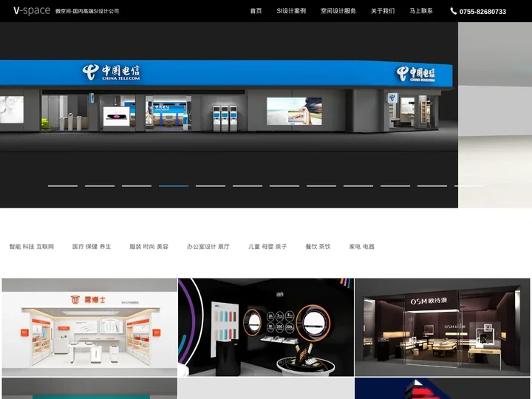The width and height of the screenshot is (532, 399).
Task: Filter cases by 医疗 保健 养生
Action: coord(92,247)
